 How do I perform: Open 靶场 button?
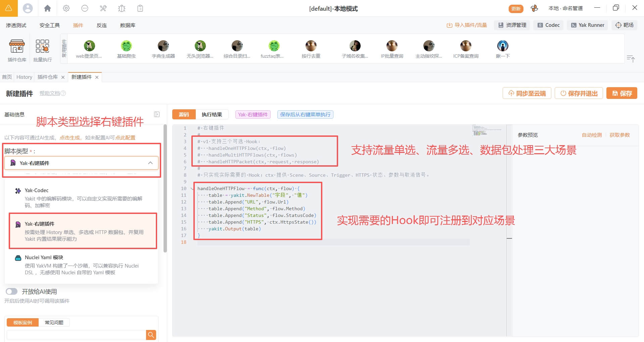(625, 25)
